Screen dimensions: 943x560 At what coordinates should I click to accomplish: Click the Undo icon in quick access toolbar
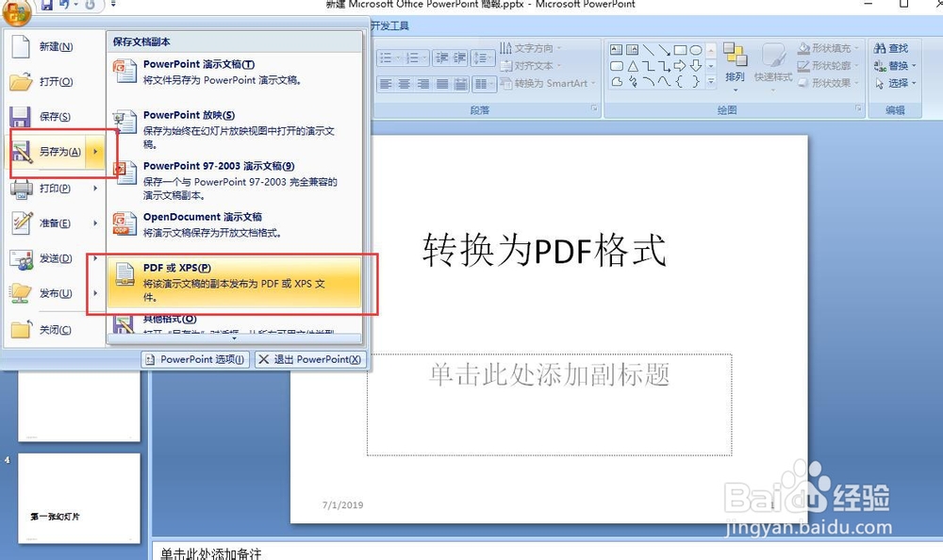[x=64, y=5]
